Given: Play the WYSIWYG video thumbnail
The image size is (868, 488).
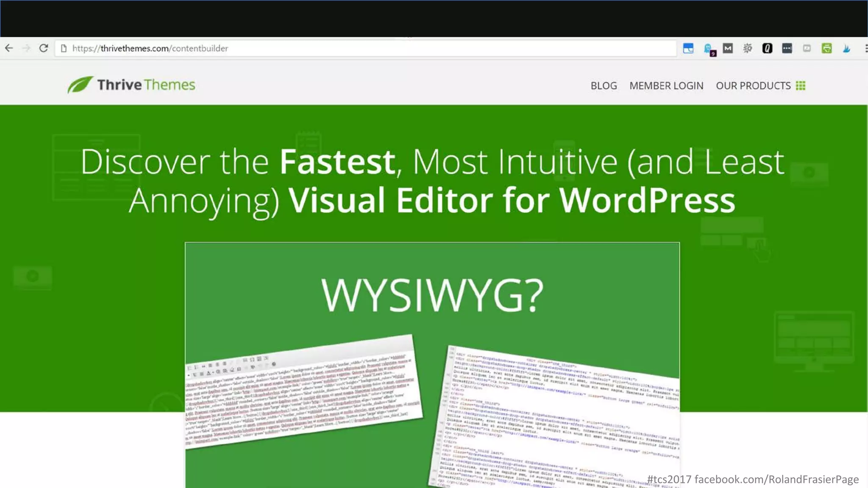Looking at the screenshot, I should [x=432, y=364].
